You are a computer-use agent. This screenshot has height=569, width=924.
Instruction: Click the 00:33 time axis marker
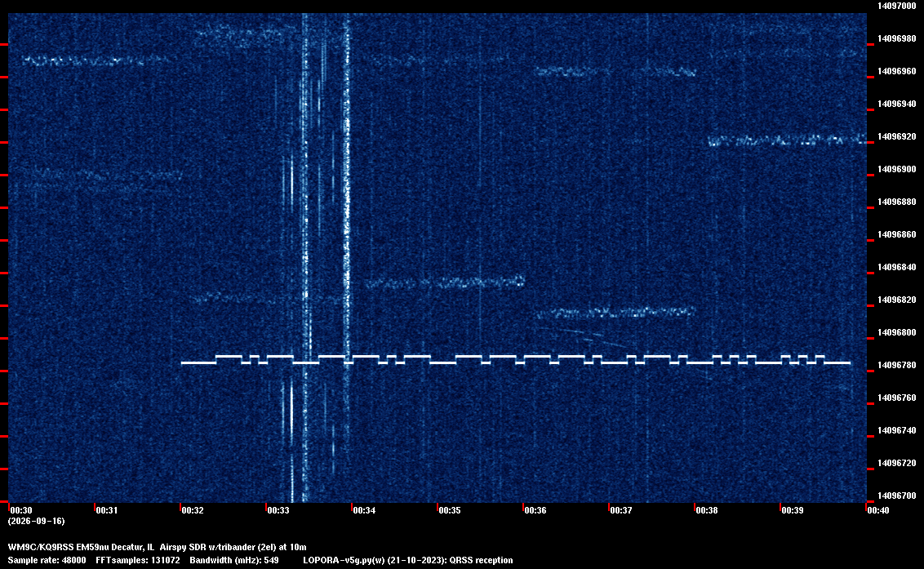pos(278,510)
